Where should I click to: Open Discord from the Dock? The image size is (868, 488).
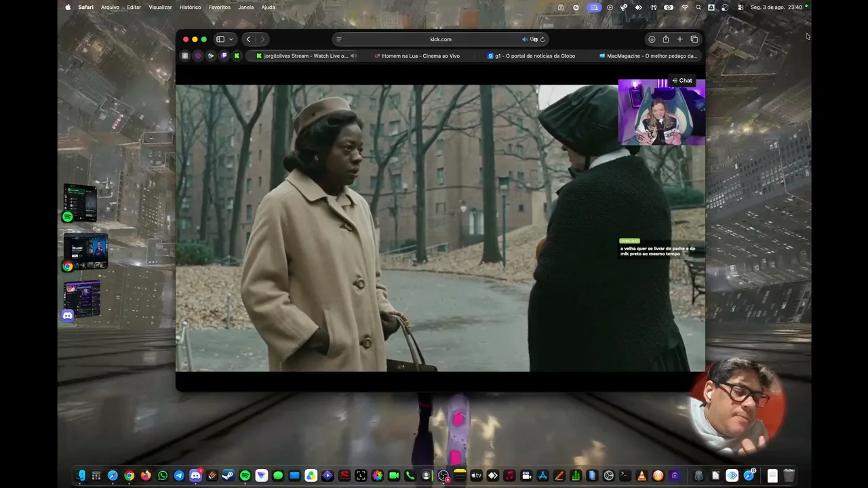195,476
